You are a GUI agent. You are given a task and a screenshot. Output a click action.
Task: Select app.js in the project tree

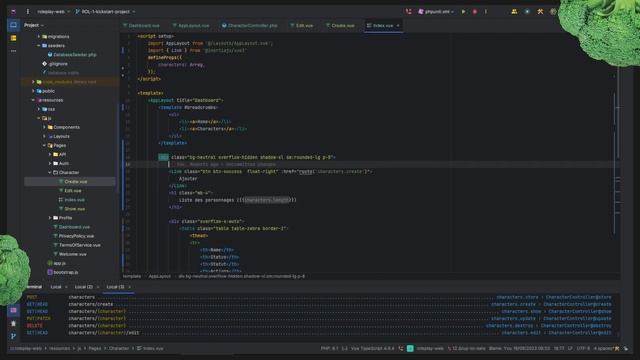click(56, 263)
